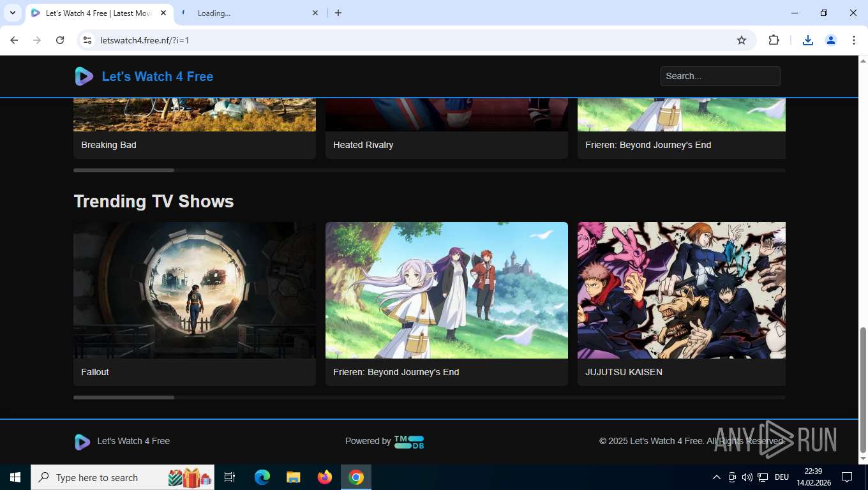Open the JUJUTSU KAISEN poster thumbnail
868x490 pixels.
[682, 290]
